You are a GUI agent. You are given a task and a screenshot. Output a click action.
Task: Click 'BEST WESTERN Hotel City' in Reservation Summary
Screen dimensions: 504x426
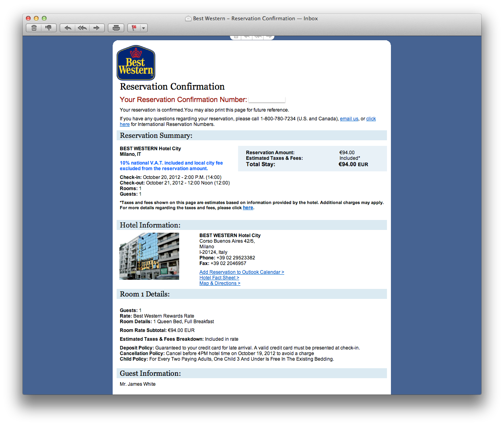click(150, 149)
